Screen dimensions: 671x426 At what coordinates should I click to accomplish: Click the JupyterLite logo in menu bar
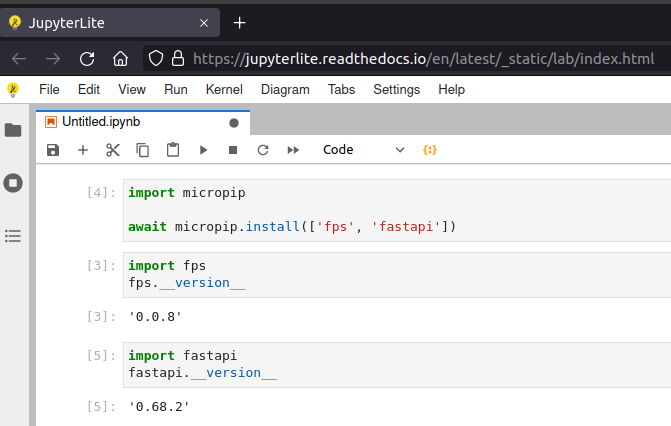click(13, 89)
